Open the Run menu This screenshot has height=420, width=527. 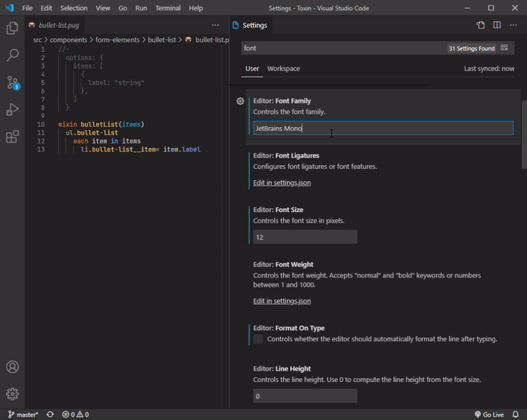[x=141, y=8]
